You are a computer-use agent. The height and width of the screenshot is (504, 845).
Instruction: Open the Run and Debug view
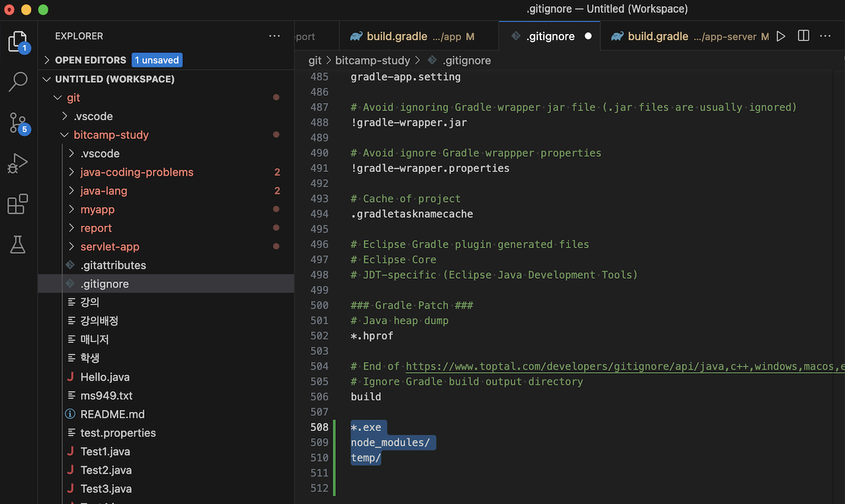18,164
